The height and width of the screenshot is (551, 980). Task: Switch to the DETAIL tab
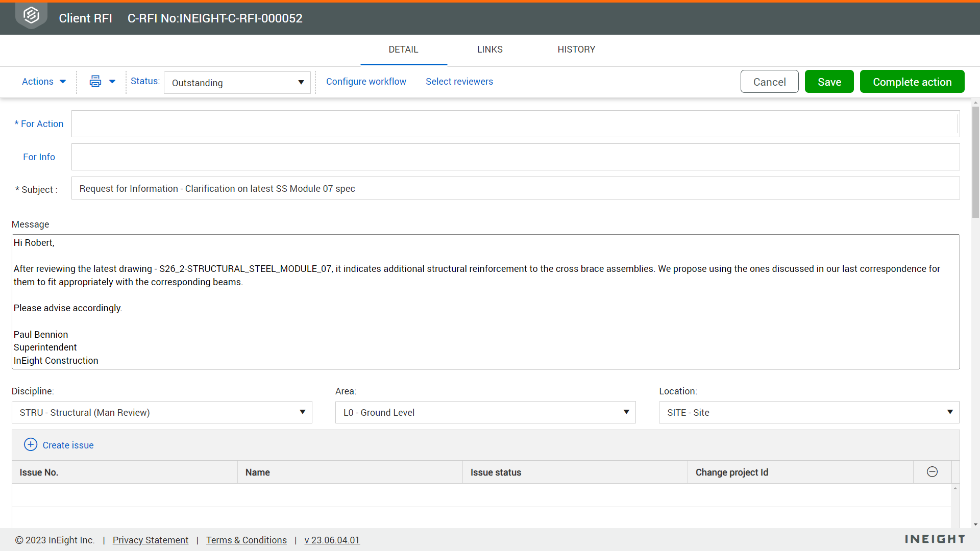(x=403, y=49)
